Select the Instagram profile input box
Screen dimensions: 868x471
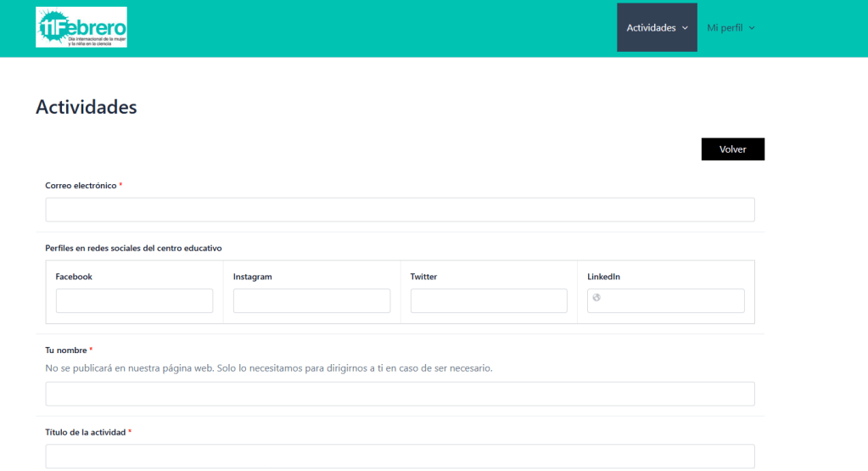(311, 300)
